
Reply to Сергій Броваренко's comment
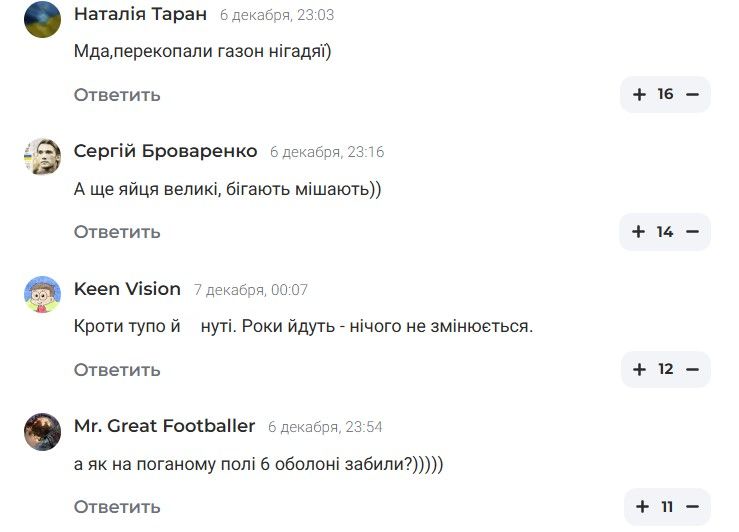click(117, 232)
